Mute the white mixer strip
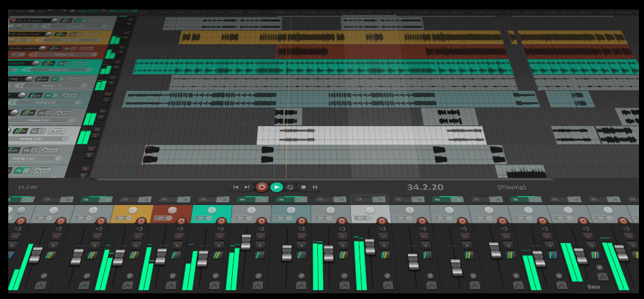This screenshot has height=299, width=644. point(383,237)
